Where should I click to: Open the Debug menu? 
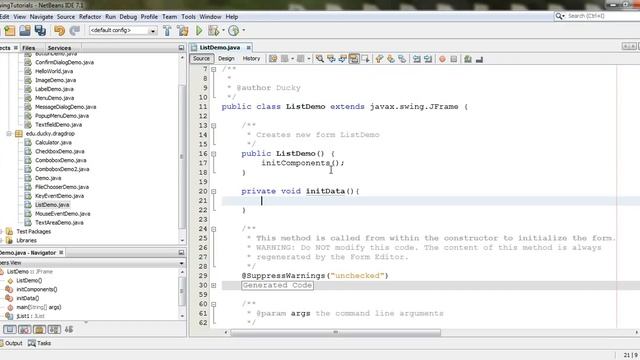(128, 17)
